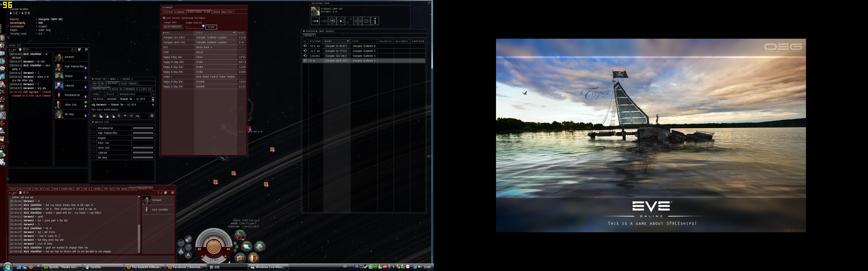868x271 pixels.
Task: Decrease Local chat font size (a-)
Action: click(10, 50)
